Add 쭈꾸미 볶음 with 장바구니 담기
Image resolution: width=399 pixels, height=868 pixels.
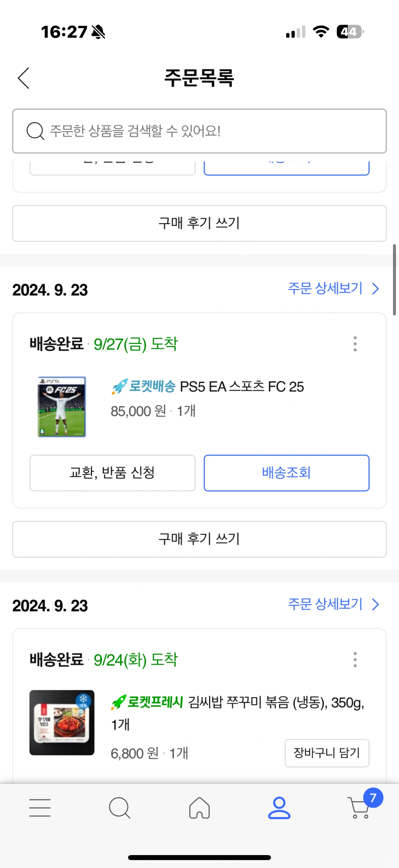(327, 753)
